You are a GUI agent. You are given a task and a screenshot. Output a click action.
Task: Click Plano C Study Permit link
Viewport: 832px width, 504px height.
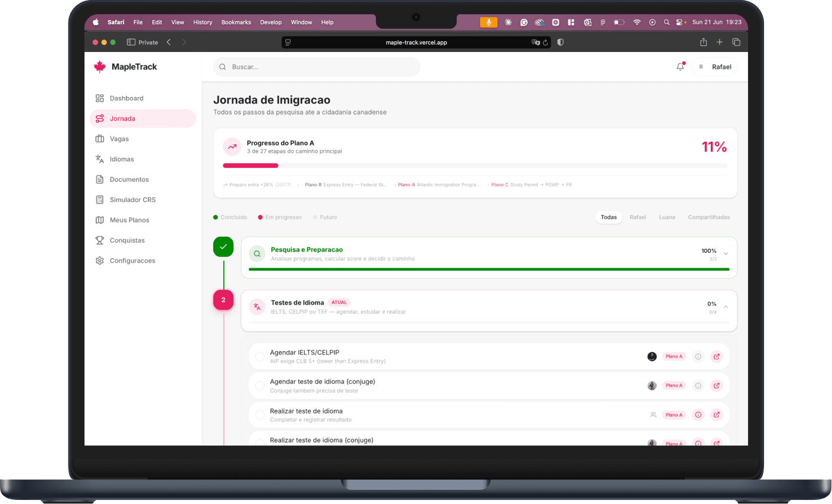532,185
